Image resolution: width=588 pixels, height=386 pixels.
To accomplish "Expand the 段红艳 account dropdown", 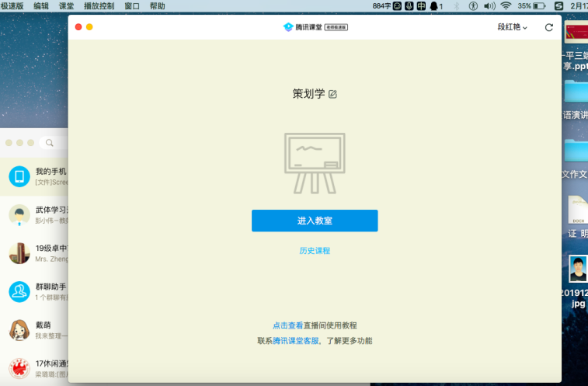I will pos(512,27).
